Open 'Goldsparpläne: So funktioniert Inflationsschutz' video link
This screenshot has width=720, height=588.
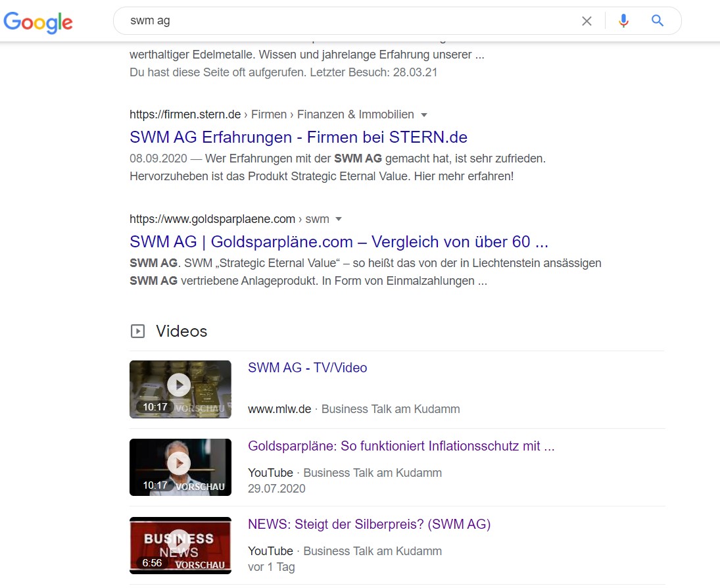point(401,446)
